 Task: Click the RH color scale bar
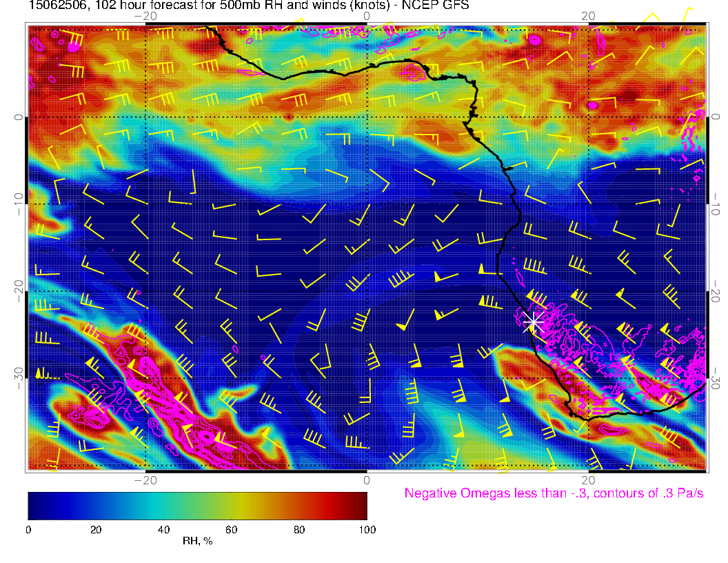pyautogui.click(x=197, y=506)
